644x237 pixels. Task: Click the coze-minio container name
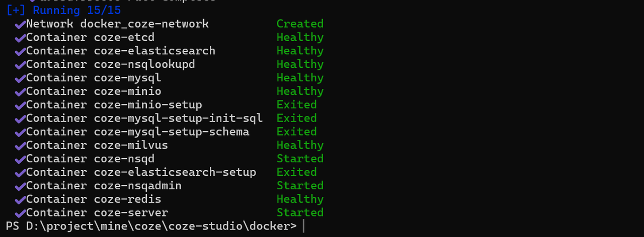pos(128,91)
